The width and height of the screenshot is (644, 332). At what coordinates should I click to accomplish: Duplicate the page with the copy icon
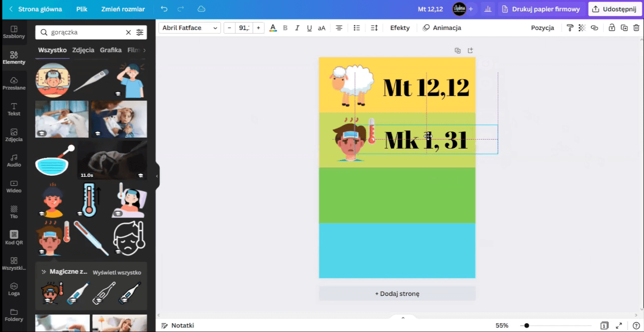tap(458, 51)
